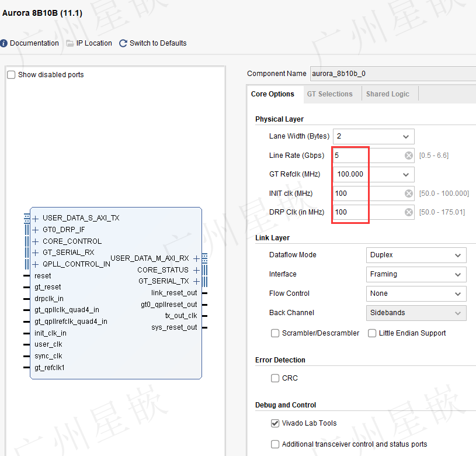Select the tx_out_clk port

pyautogui.click(x=181, y=316)
